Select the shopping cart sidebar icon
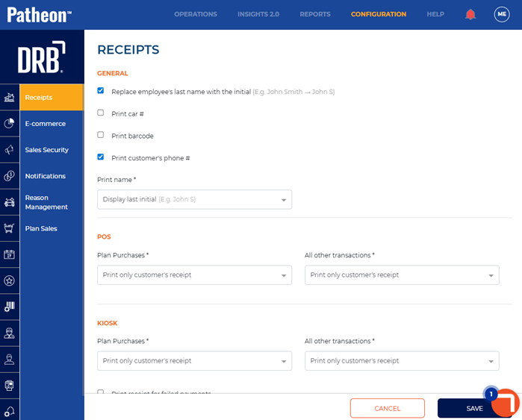Viewport: 522px width, 420px height. pyautogui.click(x=10, y=228)
